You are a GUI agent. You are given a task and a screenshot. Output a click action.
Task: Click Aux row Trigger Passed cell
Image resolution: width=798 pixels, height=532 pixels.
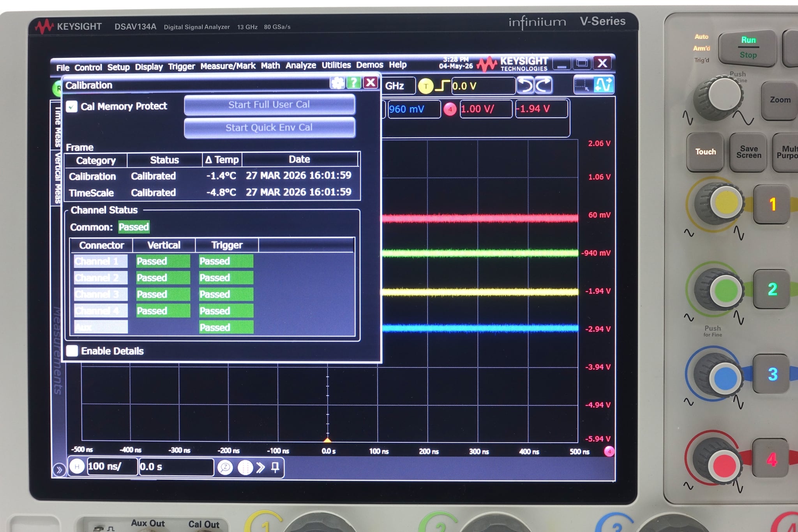226,327
